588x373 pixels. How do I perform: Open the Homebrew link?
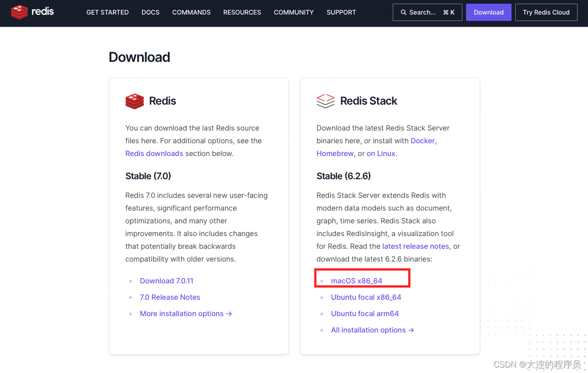pos(335,153)
